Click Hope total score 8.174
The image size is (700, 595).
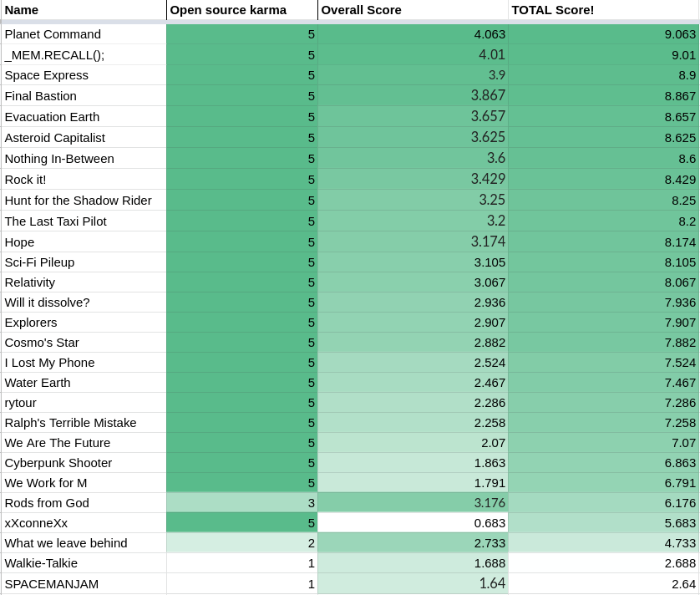604,242
